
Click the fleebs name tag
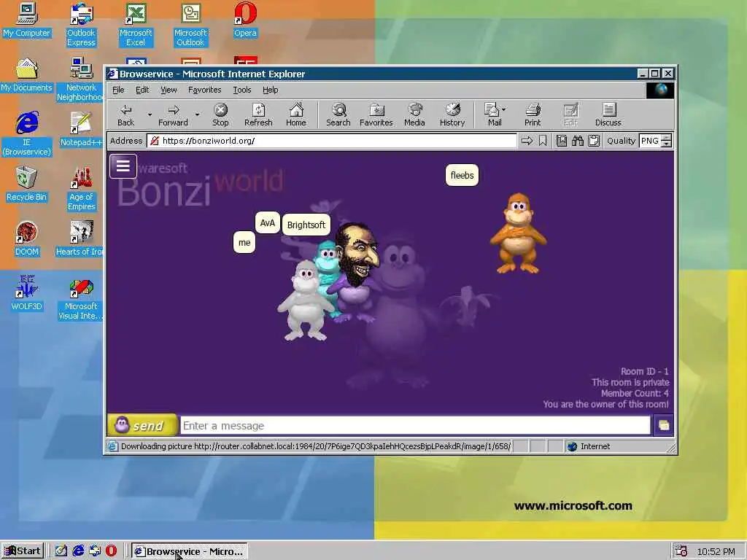pos(462,175)
